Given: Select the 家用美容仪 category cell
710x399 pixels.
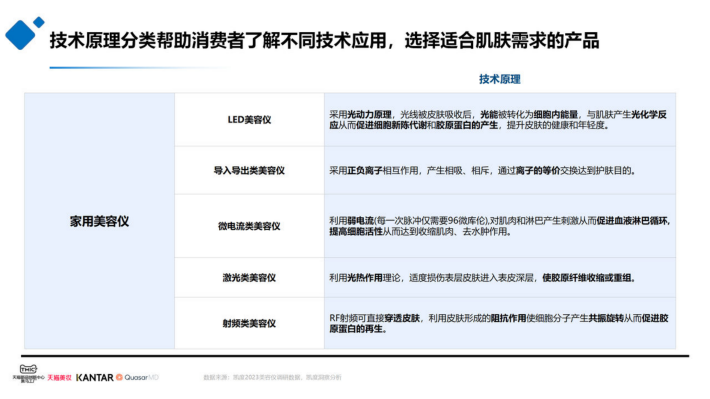Looking at the screenshot, I should click(x=99, y=221).
